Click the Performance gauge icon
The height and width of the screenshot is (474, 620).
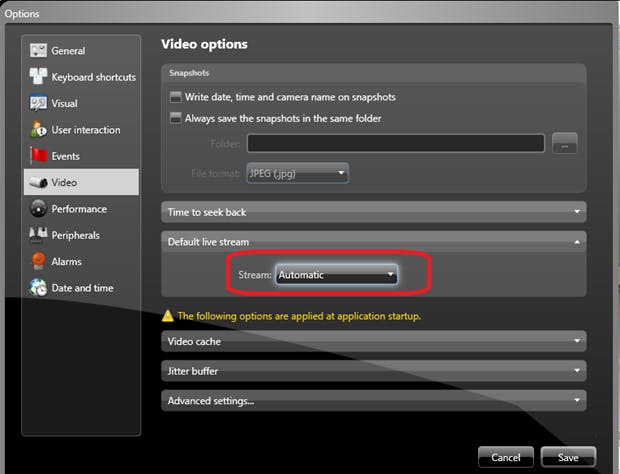point(38,208)
